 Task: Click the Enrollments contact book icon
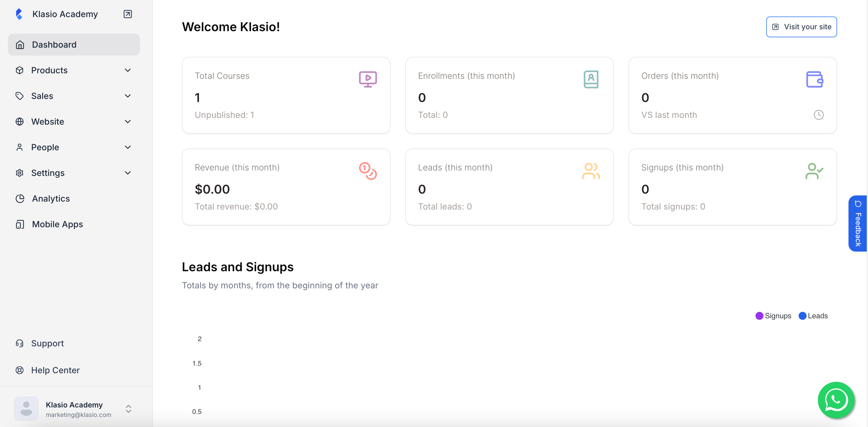(x=591, y=79)
